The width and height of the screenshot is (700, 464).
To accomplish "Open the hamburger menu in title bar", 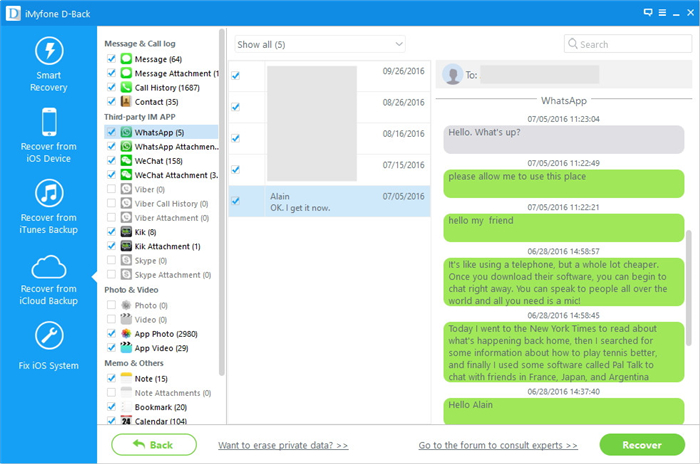I will coord(662,13).
